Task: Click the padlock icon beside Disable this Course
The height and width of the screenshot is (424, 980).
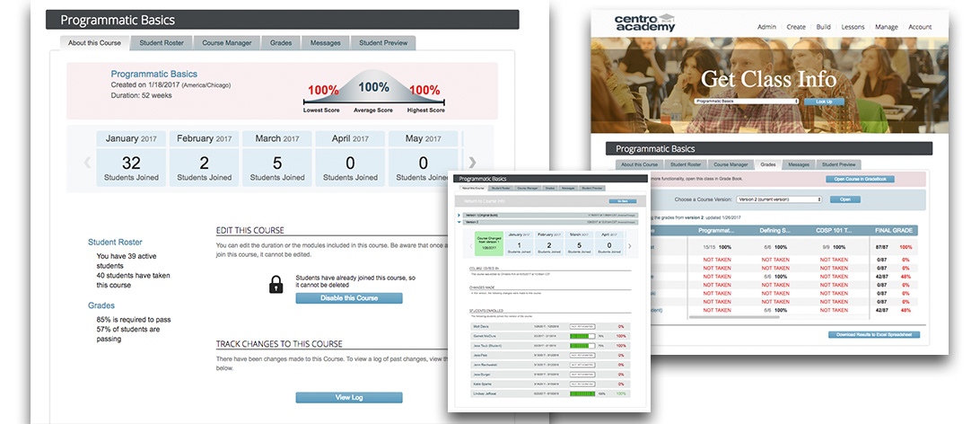Action: click(276, 286)
